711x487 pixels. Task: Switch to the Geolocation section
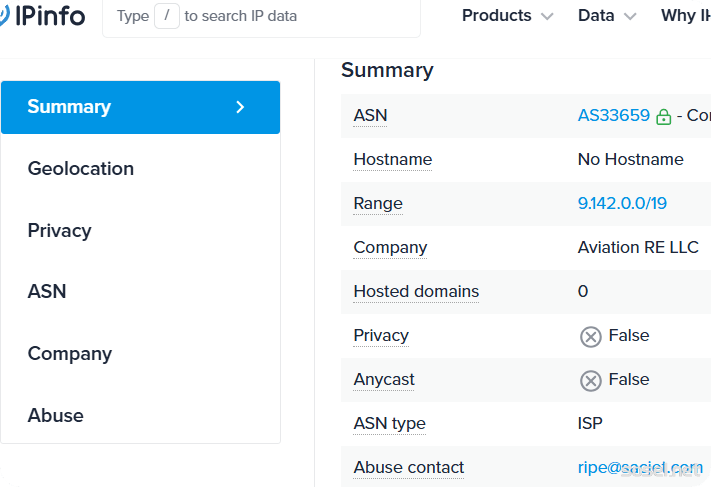tap(81, 169)
